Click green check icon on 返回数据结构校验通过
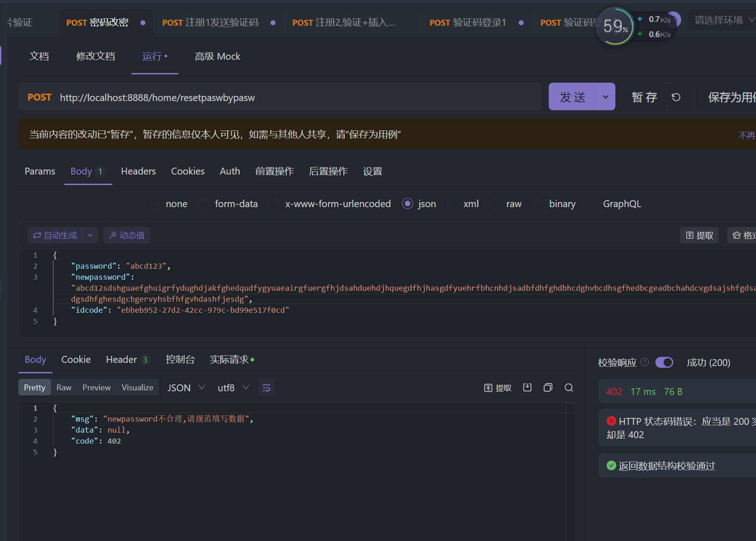 (x=611, y=466)
